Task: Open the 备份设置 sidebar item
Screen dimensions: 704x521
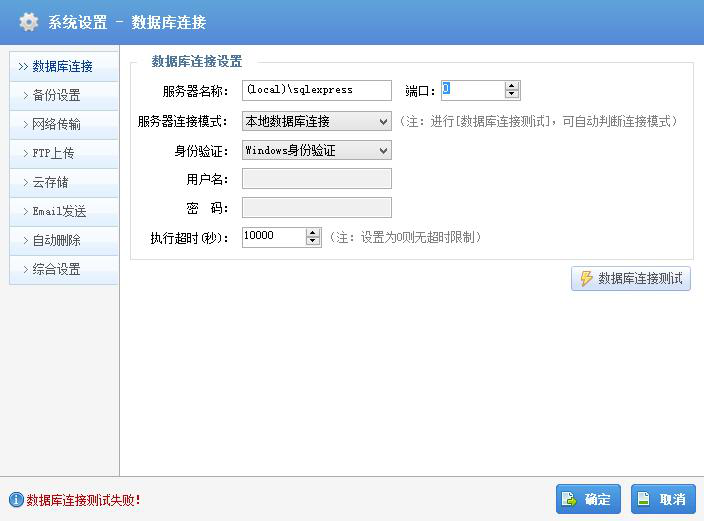Action: tap(64, 96)
